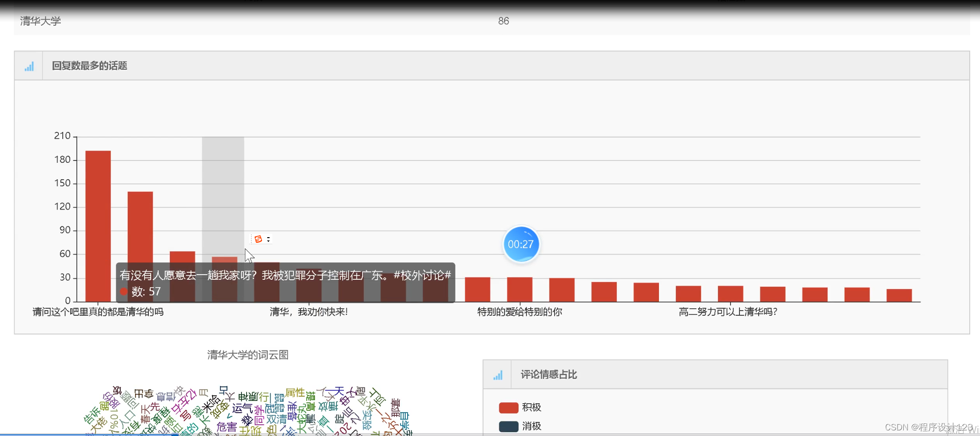Click the blue 00:27 recording timer bubble
This screenshot has width=980, height=436.
521,244
